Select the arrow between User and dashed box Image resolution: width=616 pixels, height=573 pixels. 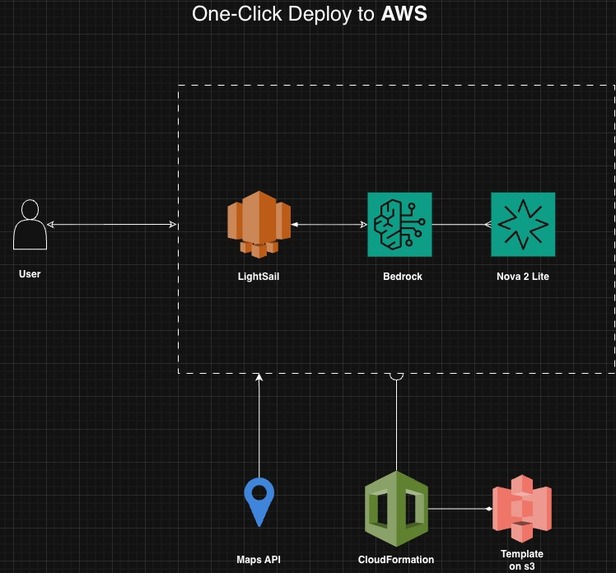coord(112,224)
